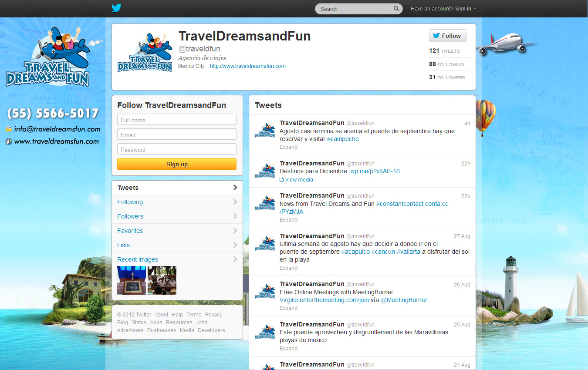Open the Recent images section
Image resolution: width=588 pixels, height=370 pixels.
177,259
